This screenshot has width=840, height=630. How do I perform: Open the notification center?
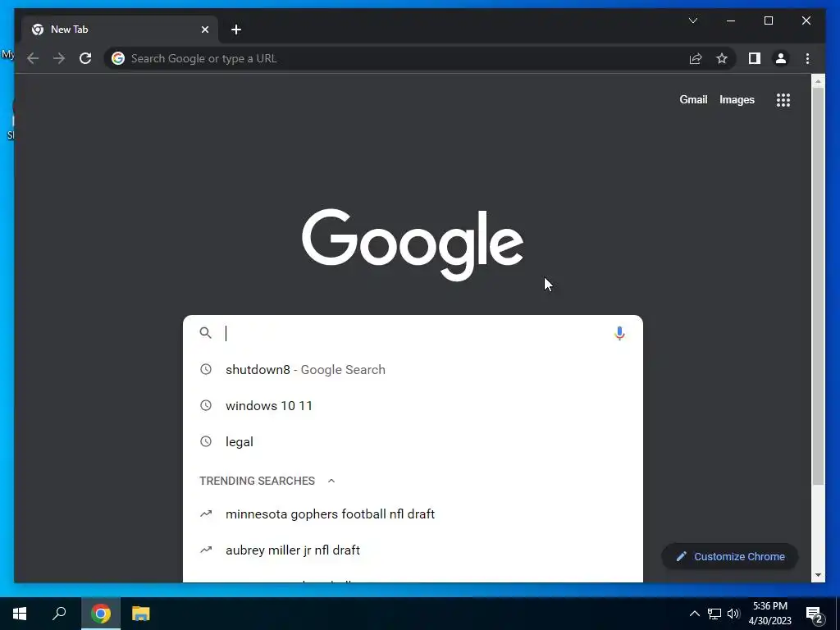click(815, 614)
